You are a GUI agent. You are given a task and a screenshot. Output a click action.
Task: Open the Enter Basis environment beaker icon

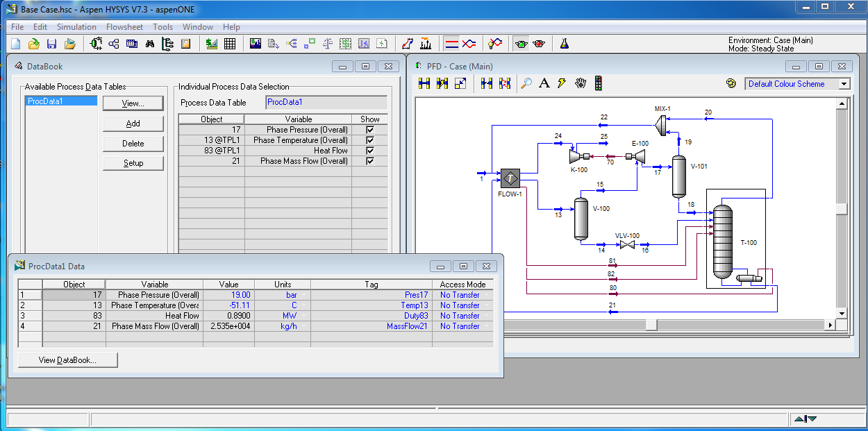click(564, 43)
